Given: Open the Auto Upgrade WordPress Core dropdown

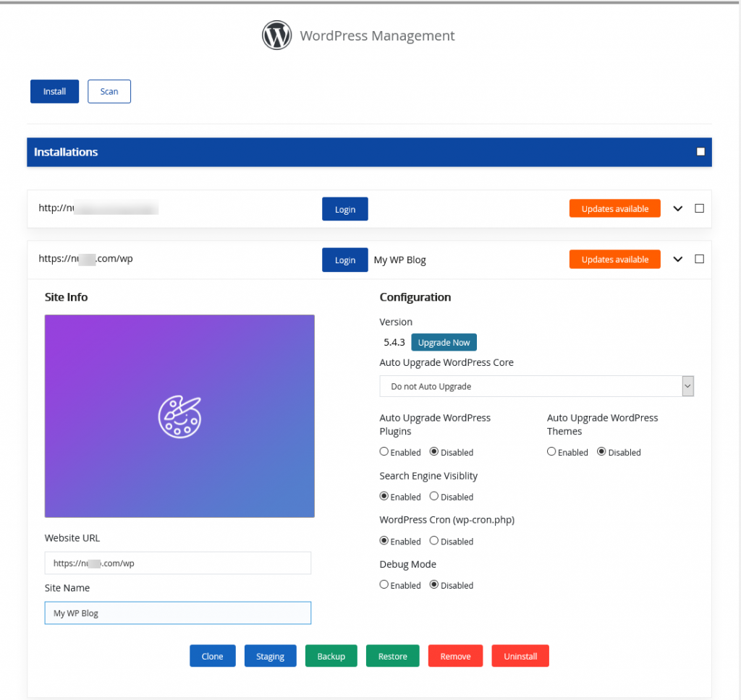Looking at the screenshot, I should tap(536, 386).
